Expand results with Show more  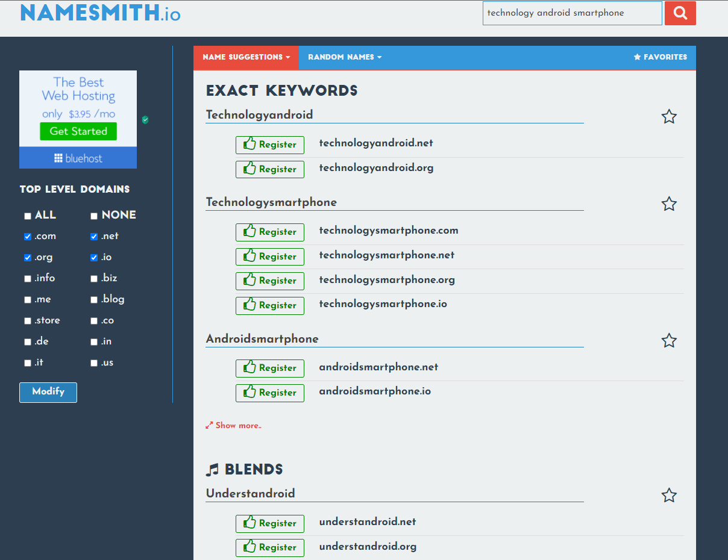(233, 425)
